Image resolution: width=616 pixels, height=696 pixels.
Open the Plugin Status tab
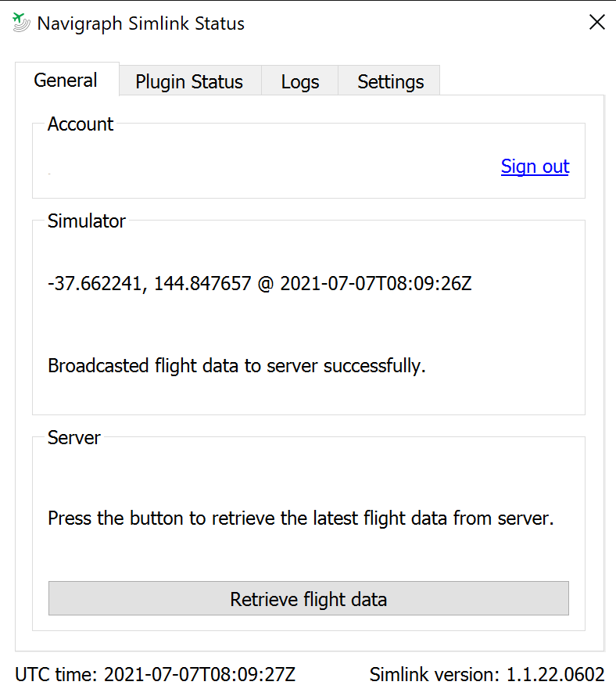(189, 82)
